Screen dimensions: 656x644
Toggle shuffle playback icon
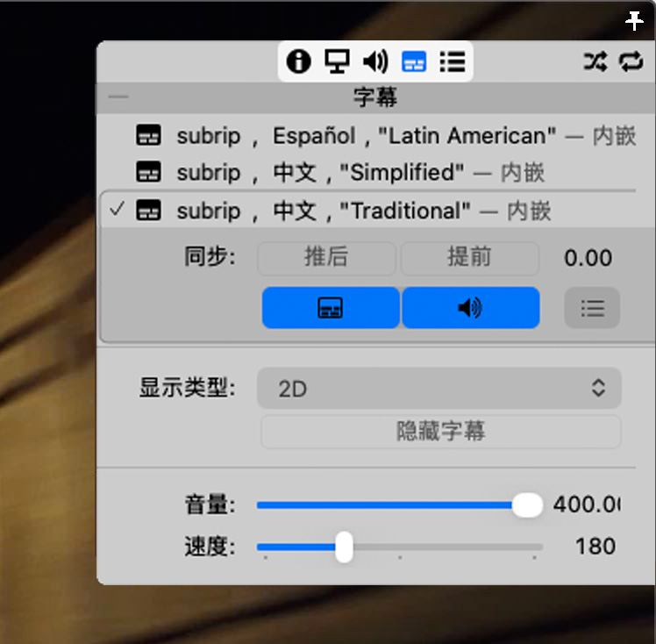(595, 61)
